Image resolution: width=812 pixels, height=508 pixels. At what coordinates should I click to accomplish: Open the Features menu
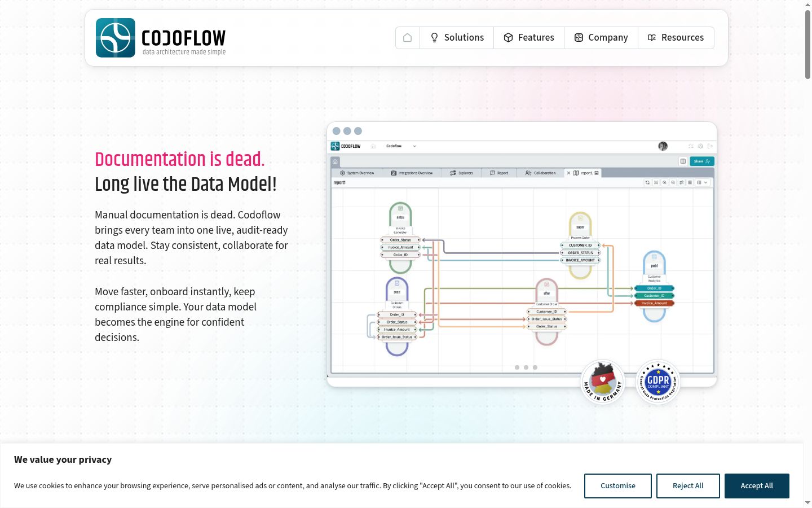[x=529, y=38]
